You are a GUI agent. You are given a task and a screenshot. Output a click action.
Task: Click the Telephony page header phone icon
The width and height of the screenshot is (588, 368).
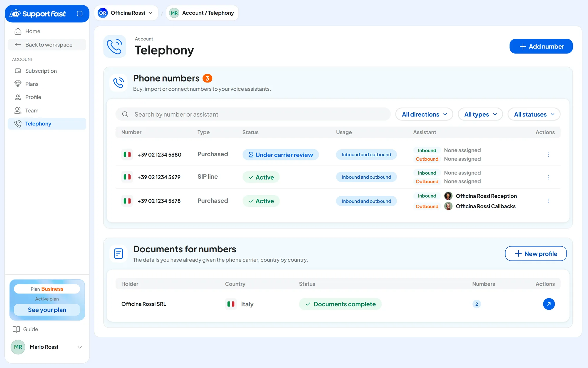(x=115, y=47)
